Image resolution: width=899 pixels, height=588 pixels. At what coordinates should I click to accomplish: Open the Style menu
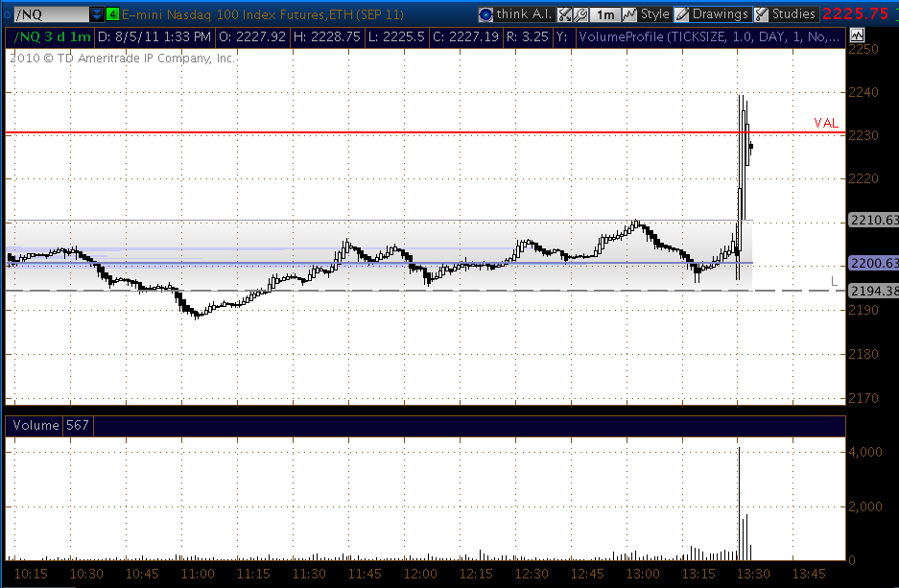tap(646, 14)
